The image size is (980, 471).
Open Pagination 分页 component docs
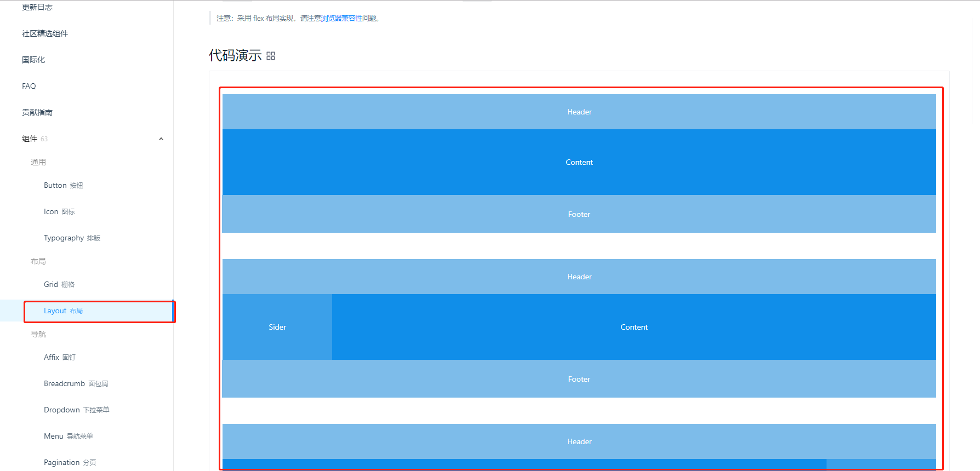[70, 462]
